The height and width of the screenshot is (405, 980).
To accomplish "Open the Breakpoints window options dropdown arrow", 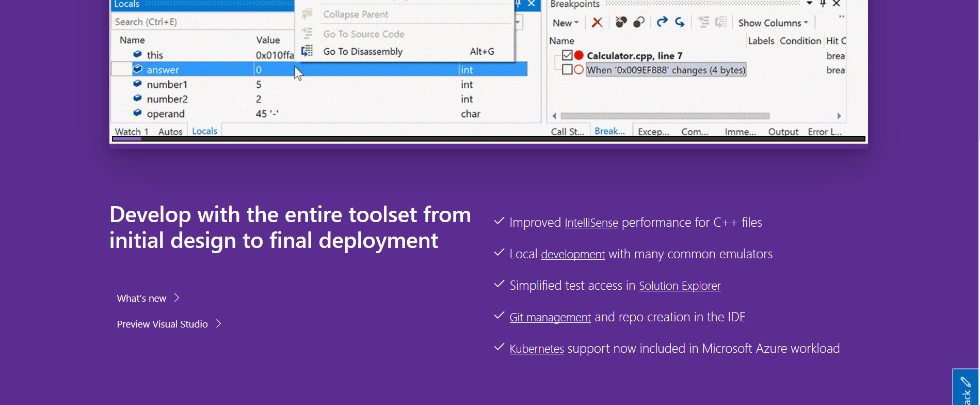I will [x=809, y=4].
